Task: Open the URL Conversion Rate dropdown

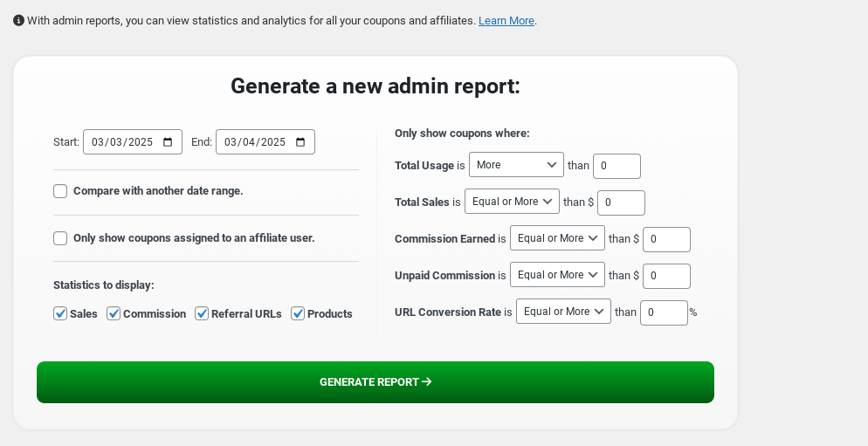Action: [563, 312]
